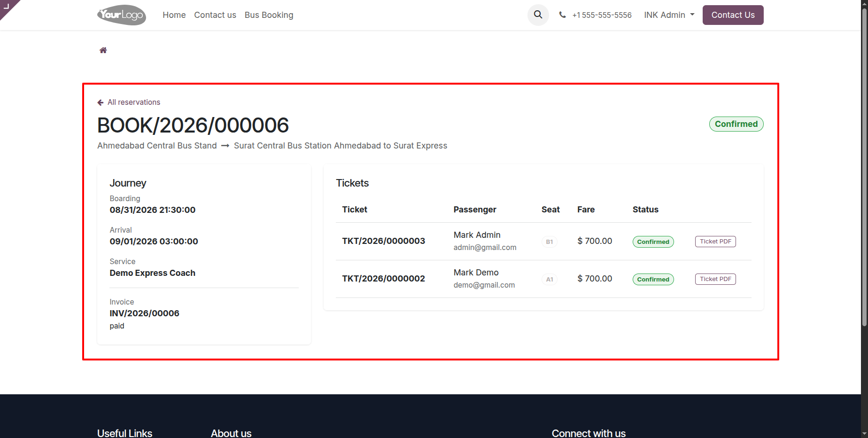Click the boarding time 08/31/2026 21:30:00
The height and width of the screenshot is (438, 868).
pyautogui.click(x=152, y=210)
